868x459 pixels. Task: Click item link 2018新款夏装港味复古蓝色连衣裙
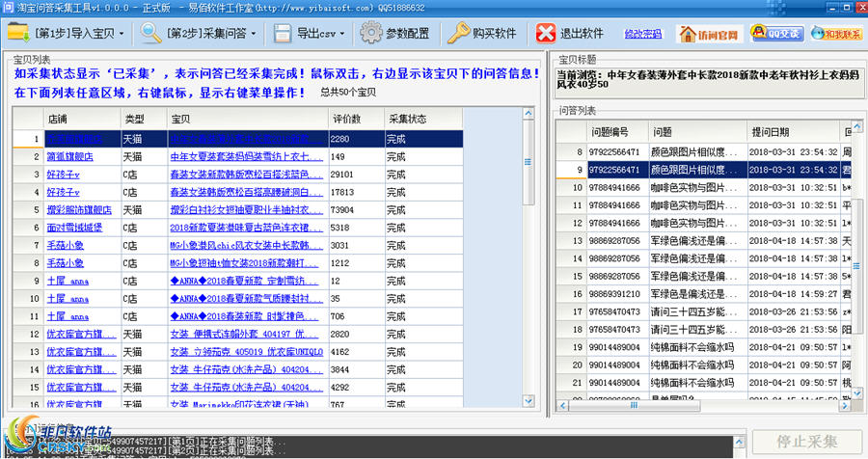click(x=246, y=228)
